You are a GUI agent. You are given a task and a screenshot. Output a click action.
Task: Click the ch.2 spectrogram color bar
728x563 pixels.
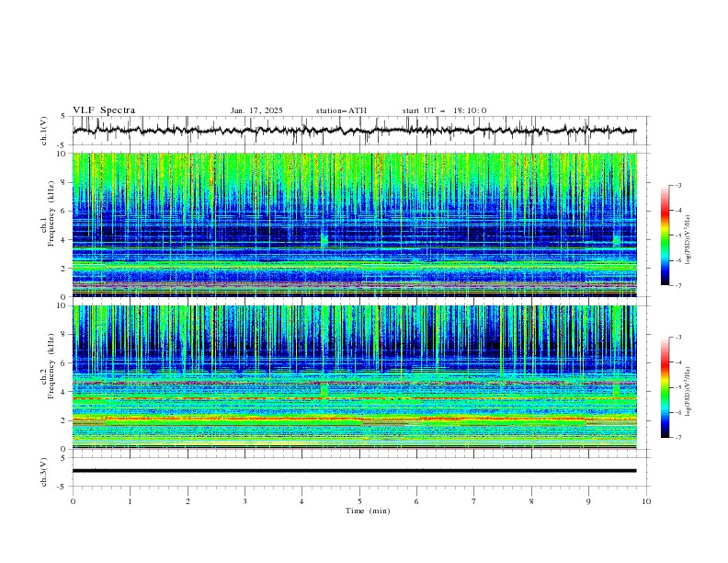pos(665,387)
